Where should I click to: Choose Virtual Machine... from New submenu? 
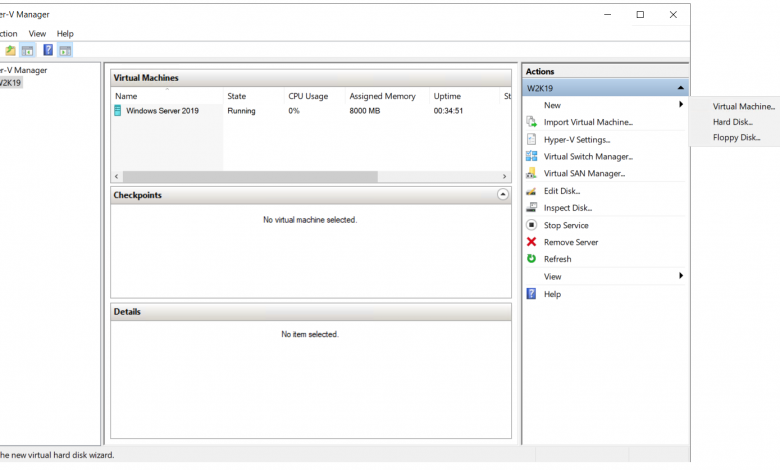[x=743, y=106]
